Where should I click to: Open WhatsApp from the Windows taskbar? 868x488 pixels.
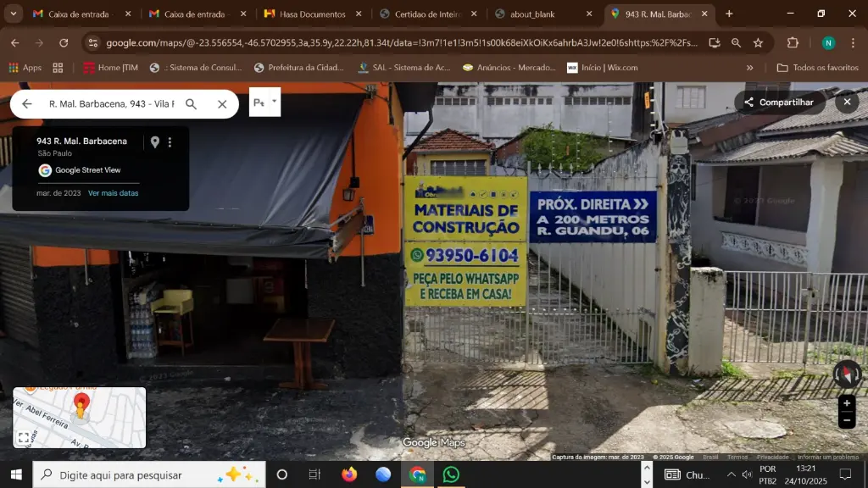(451, 474)
